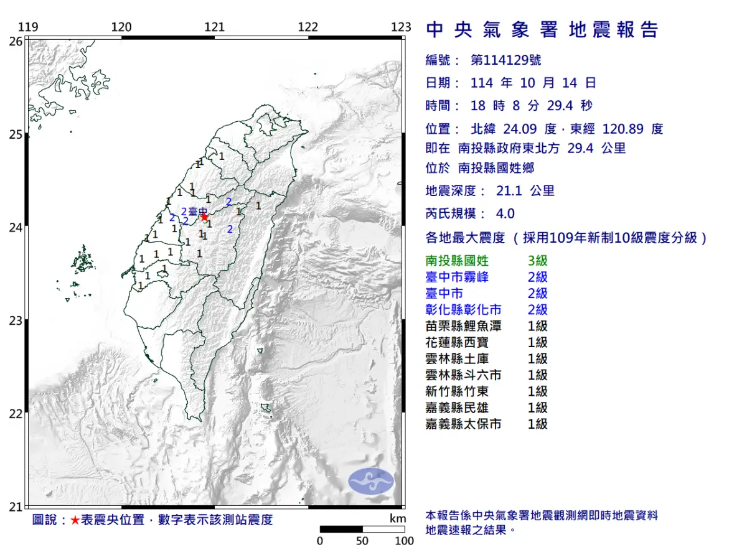This screenshot has width=747, height=560.
Task: Toggle the 彰化縣彰化市 2級 intensity row
Action: (x=487, y=309)
